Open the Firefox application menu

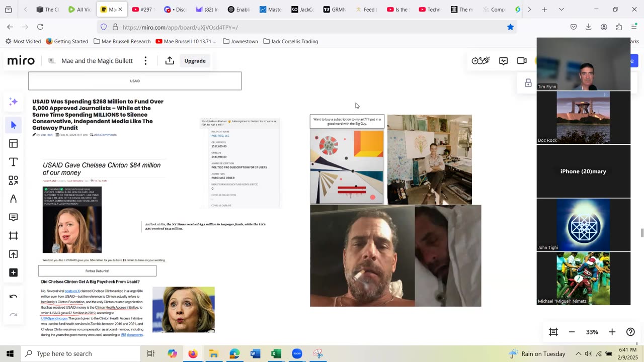pos(634,27)
